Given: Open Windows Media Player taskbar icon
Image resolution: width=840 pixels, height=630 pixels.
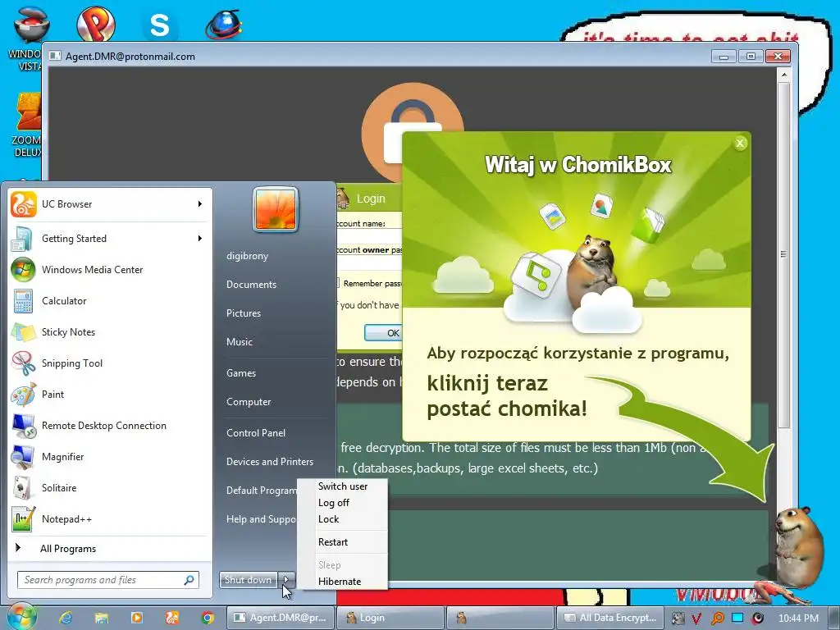Looking at the screenshot, I should (137, 618).
